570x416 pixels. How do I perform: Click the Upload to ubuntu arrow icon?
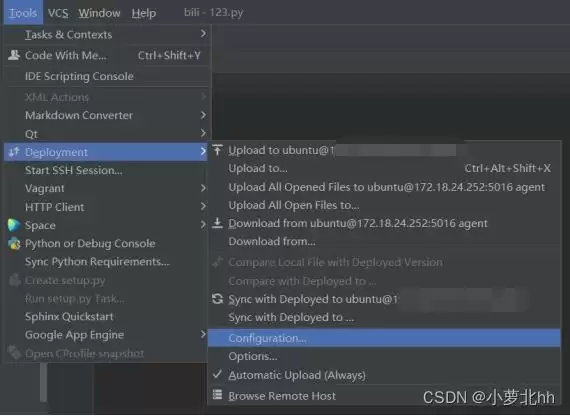[217, 150]
